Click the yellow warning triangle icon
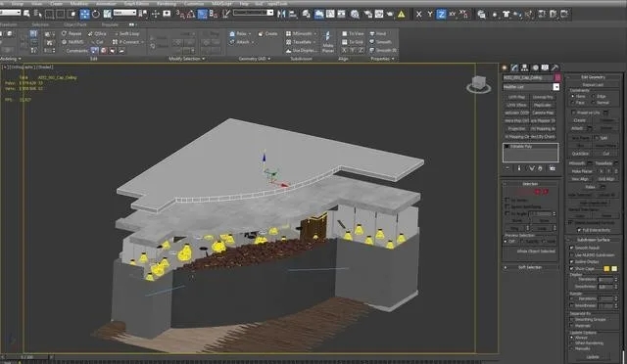 pyautogui.click(x=401, y=15)
